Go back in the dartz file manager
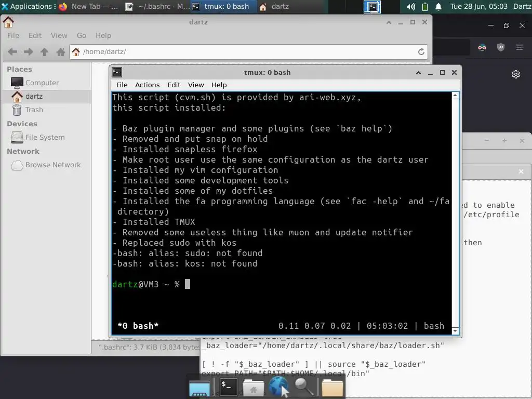This screenshot has width=532, height=399. pos(12,51)
